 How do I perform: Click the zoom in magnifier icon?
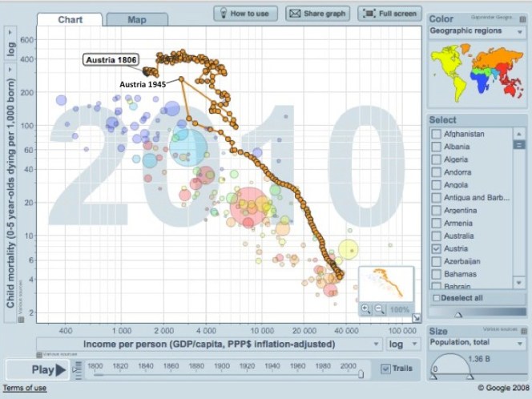click(365, 309)
